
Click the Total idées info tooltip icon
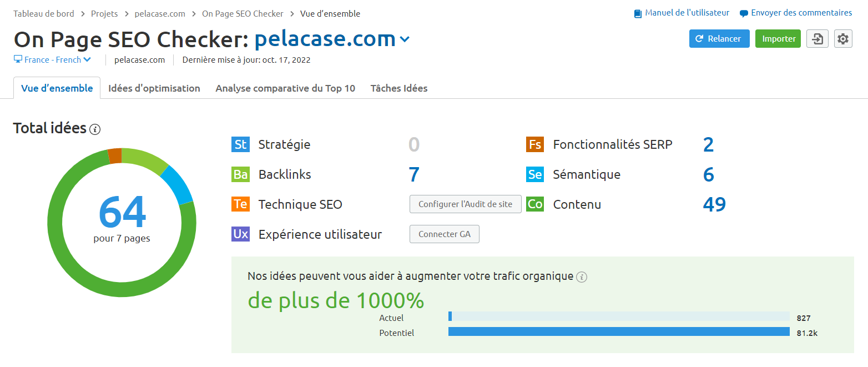coord(95,129)
